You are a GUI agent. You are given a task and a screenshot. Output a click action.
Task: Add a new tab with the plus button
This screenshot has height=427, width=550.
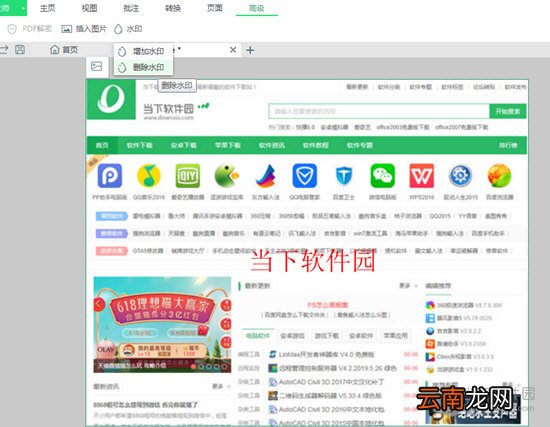tap(250, 50)
